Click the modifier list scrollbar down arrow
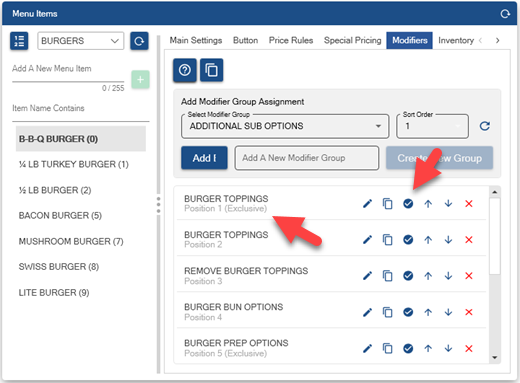The width and height of the screenshot is (520, 383). coord(495,357)
